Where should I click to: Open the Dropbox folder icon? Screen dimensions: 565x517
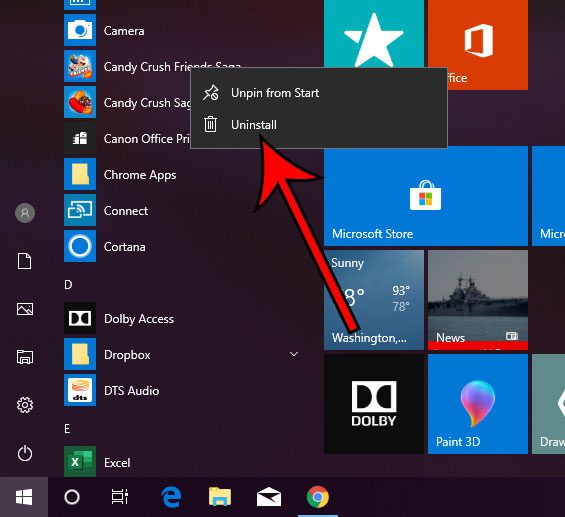(80, 355)
